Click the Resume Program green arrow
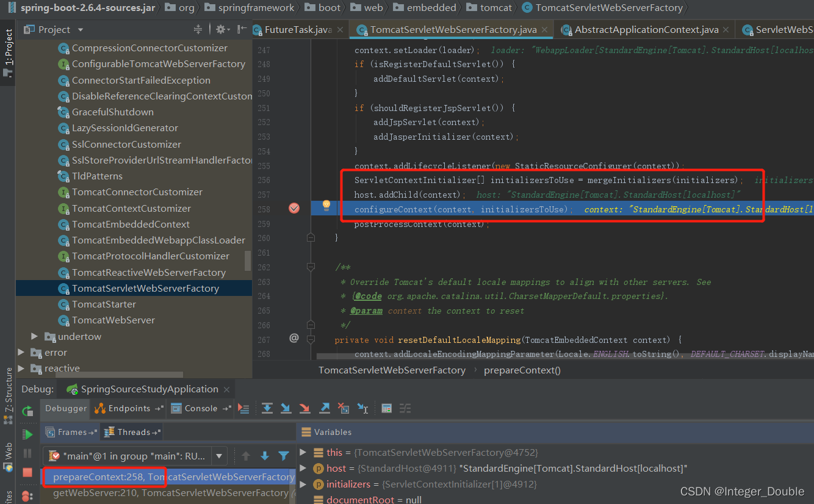 [28, 434]
